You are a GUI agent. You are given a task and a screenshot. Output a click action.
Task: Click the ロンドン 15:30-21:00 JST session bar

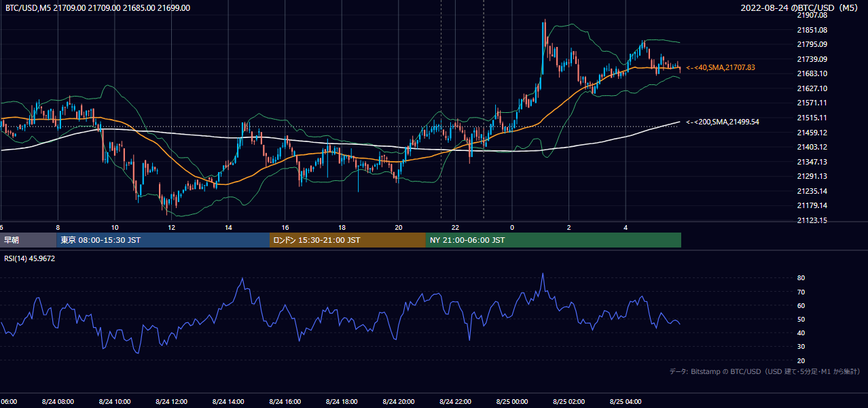point(348,240)
